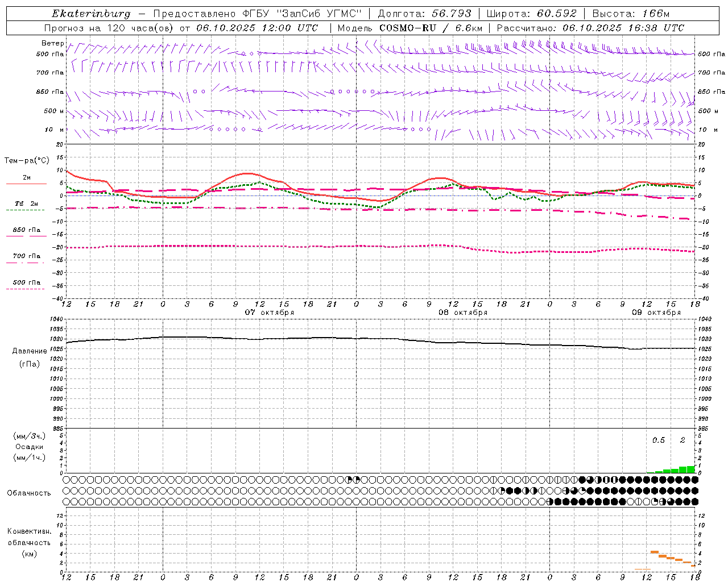Select the text Предоставлено ФГБУ "ЗапСиб УГМС"
This screenshot has width=728, height=582.
click(x=258, y=14)
